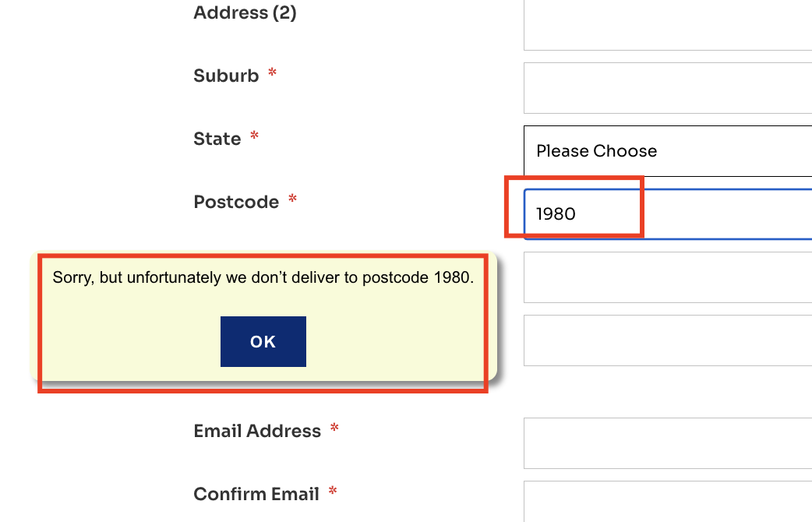Image resolution: width=812 pixels, height=522 pixels.
Task: Focus the Confirm Email input field
Action: pos(668,501)
